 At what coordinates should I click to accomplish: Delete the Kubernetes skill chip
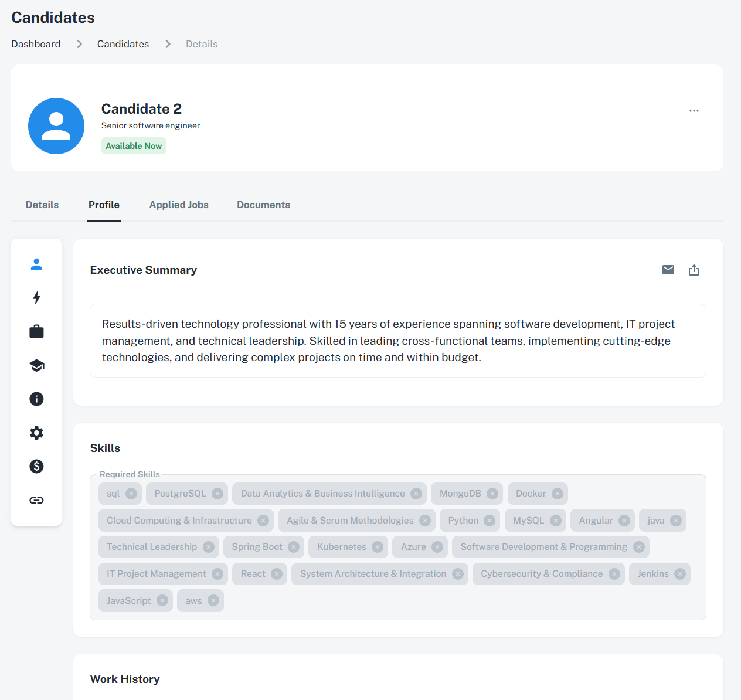pyautogui.click(x=378, y=547)
